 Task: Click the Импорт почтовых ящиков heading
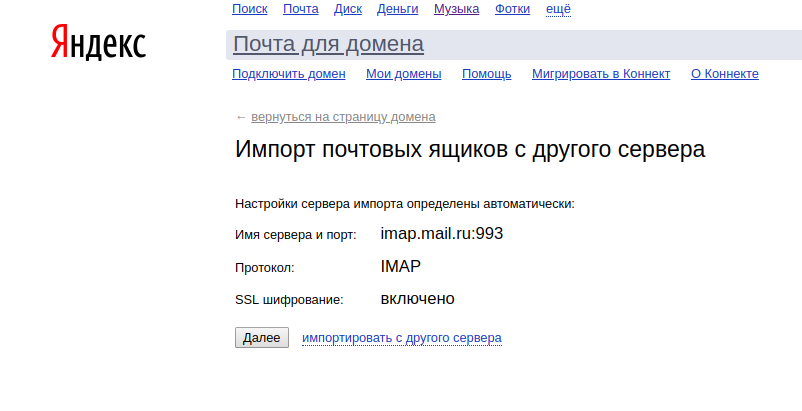[470, 149]
